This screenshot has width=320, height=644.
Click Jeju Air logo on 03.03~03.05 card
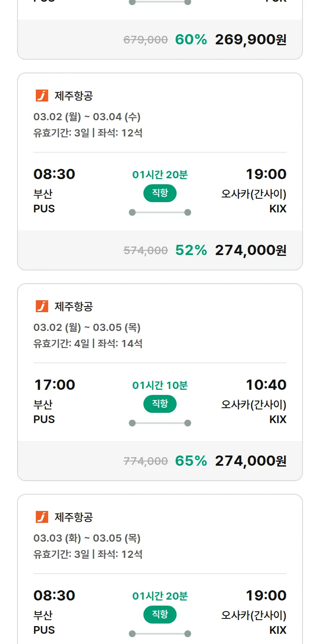(42, 517)
